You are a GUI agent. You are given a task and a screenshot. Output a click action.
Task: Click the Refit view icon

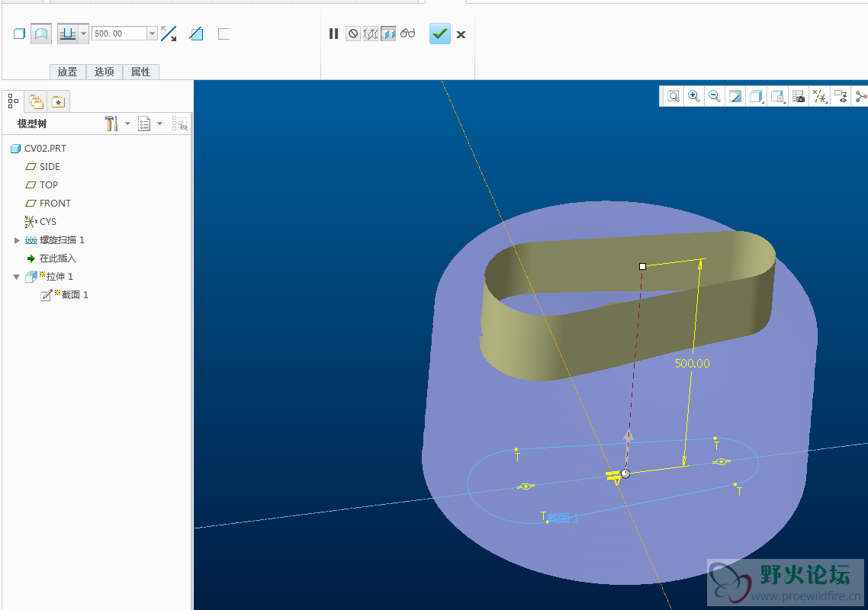coord(674,96)
